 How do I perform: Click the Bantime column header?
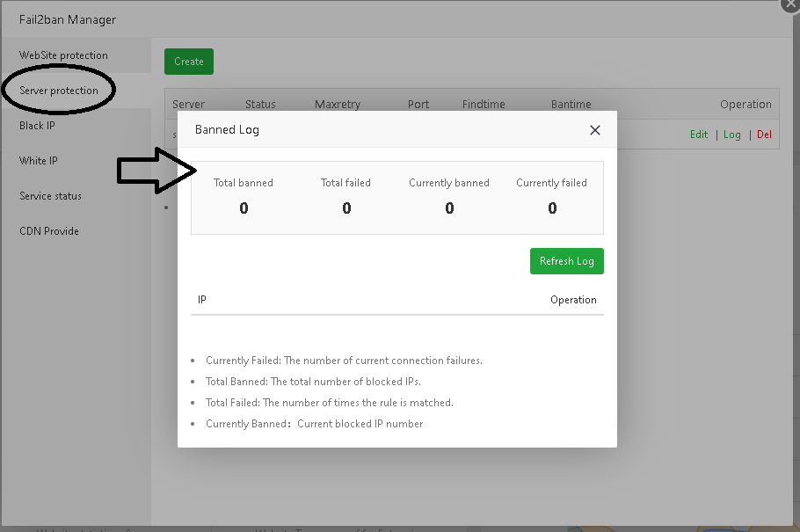click(571, 104)
